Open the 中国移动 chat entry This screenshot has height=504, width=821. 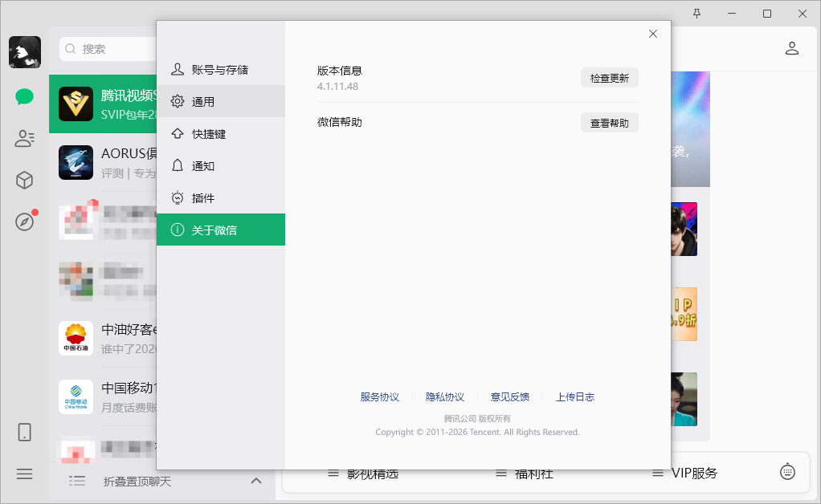pos(103,396)
